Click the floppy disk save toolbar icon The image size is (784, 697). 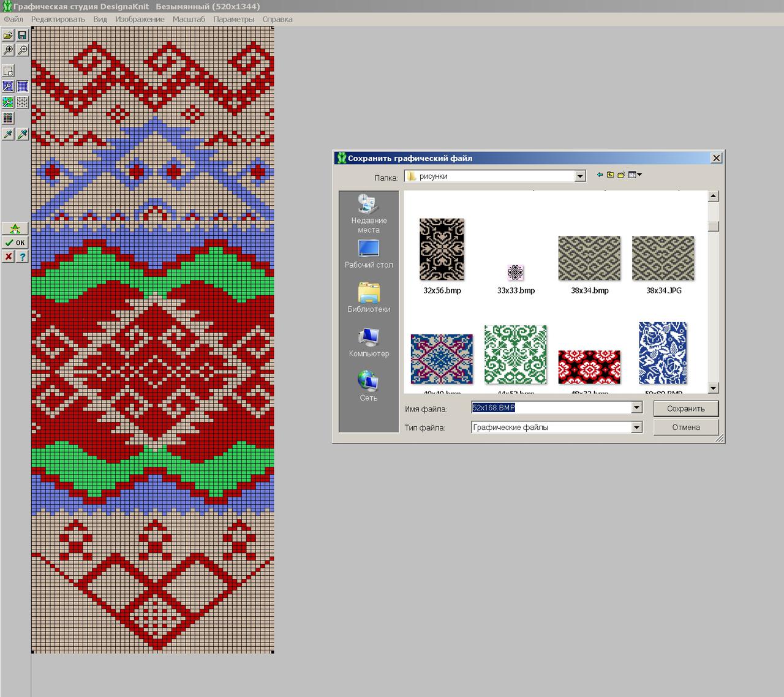point(22,36)
